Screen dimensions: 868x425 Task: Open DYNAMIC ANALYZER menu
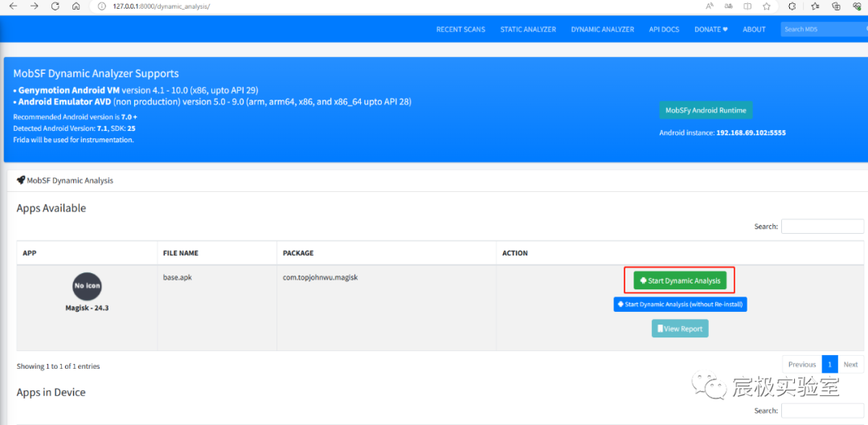click(x=602, y=30)
